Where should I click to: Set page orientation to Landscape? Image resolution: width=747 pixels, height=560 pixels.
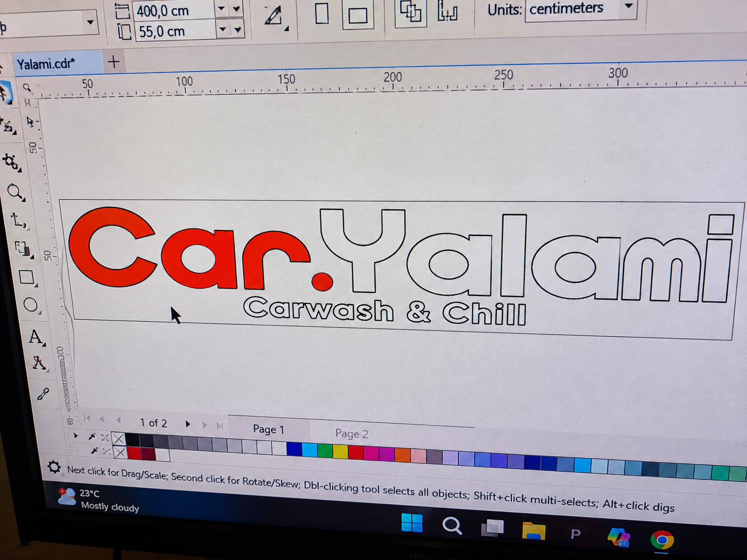point(358,14)
